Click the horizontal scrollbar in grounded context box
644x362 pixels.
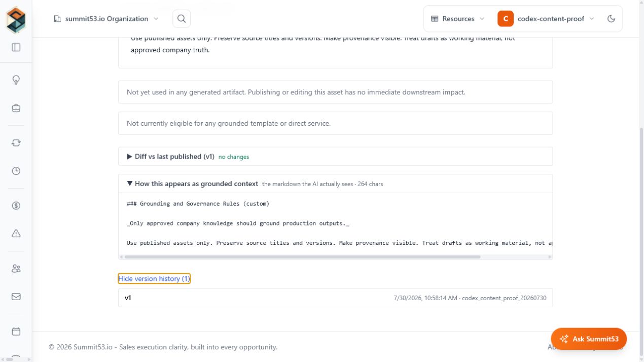(x=302, y=257)
